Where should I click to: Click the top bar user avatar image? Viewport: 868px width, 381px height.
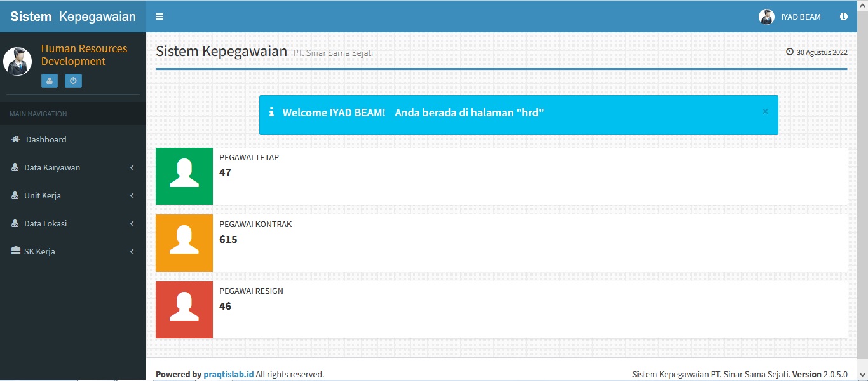tap(766, 17)
